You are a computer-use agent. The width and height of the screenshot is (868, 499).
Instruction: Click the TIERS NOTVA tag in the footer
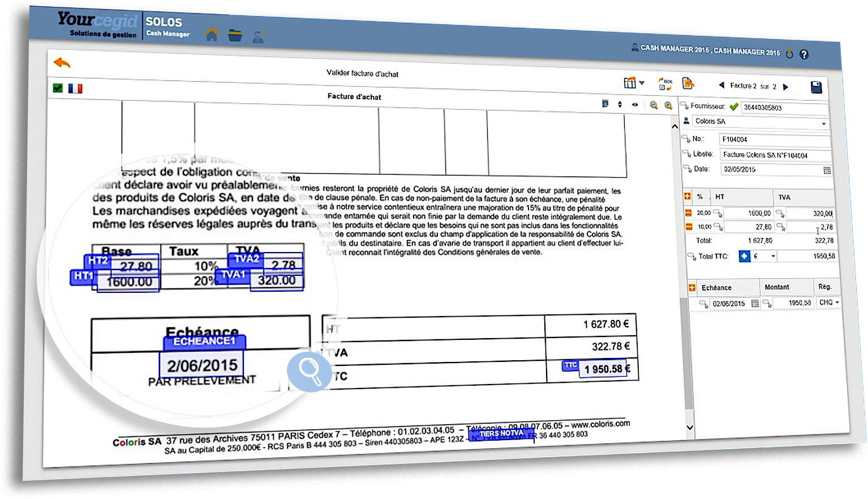(501, 434)
